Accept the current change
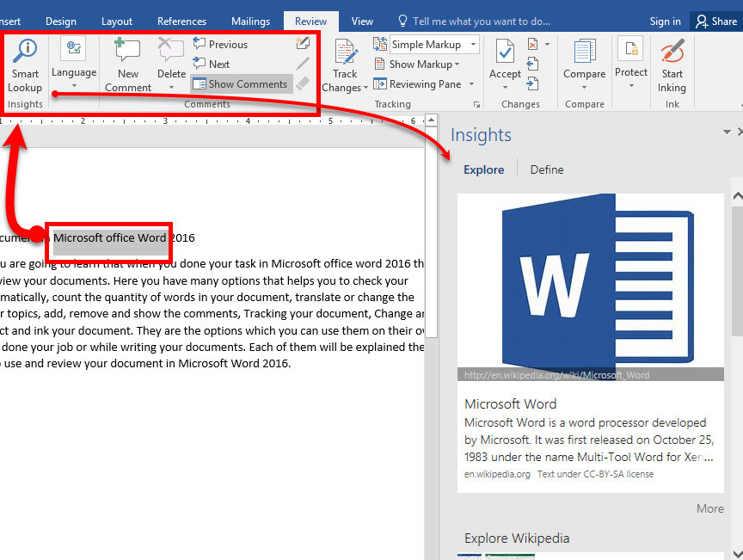The width and height of the screenshot is (743, 560). [505, 58]
